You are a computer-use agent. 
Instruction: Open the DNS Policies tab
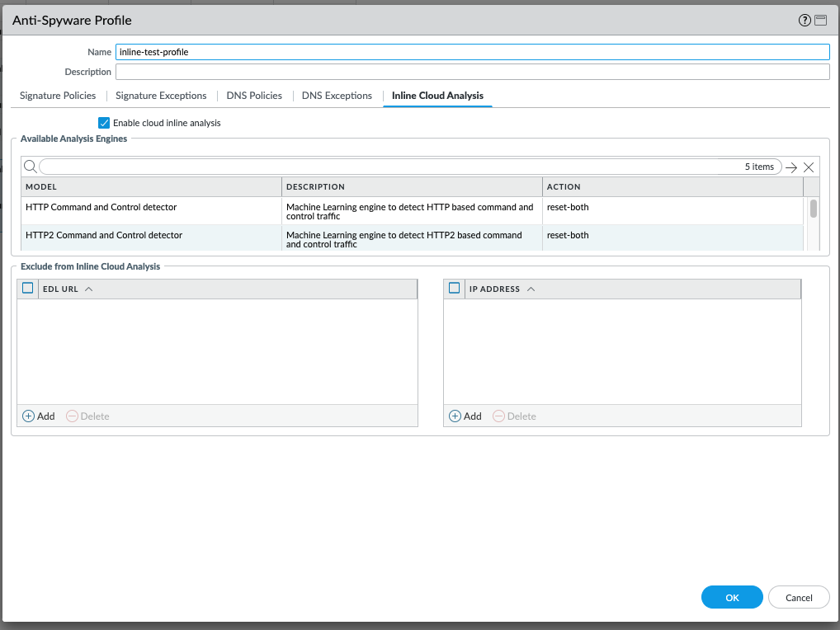click(254, 96)
